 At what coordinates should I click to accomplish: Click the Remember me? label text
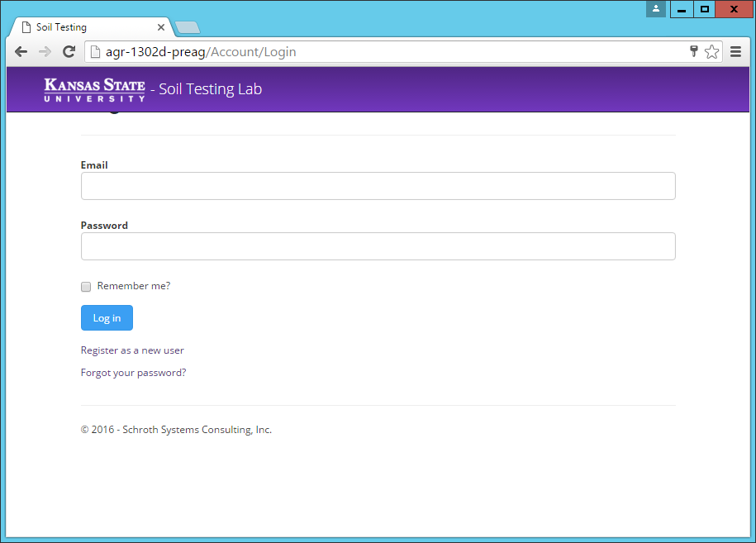coord(134,286)
